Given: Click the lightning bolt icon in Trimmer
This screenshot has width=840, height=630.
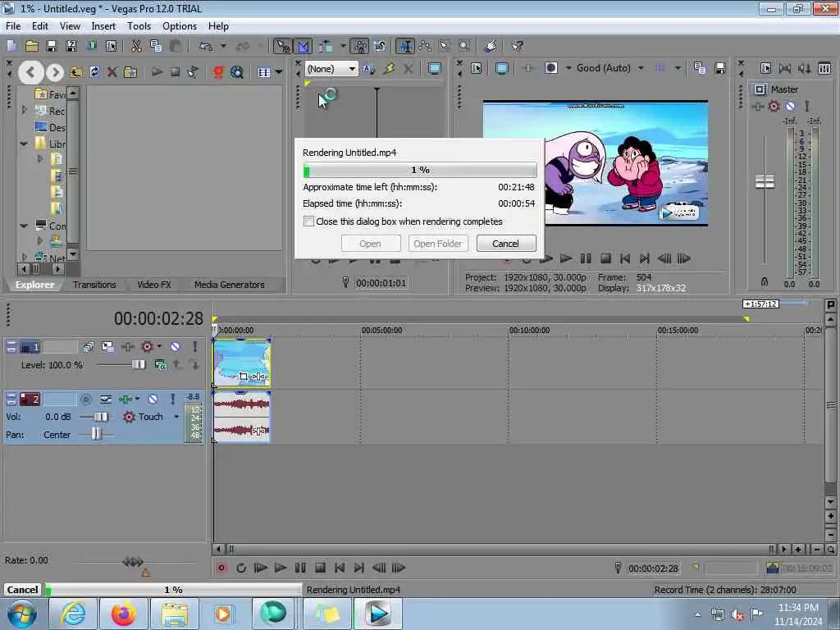Looking at the screenshot, I should coord(389,69).
